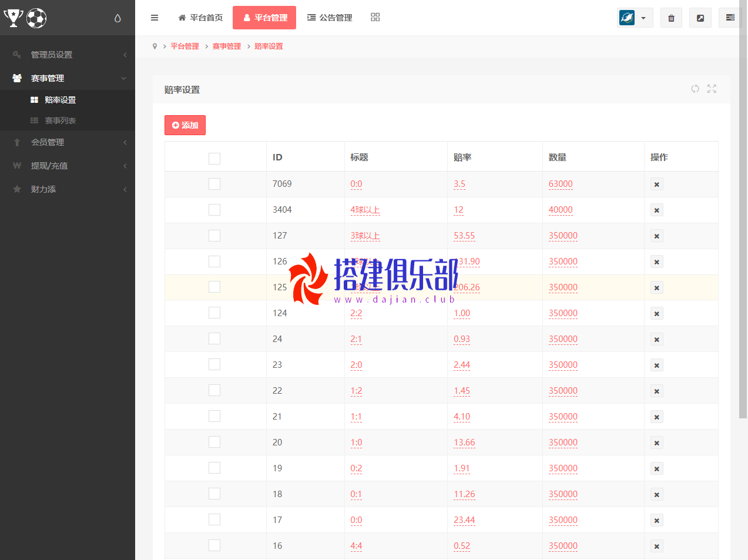748x560 pixels.
Task: Click 赛事管理 breadcrumb link
Action: [x=227, y=46]
